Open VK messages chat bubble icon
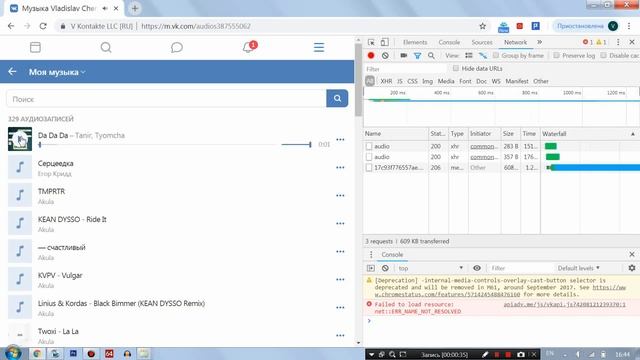The height and width of the screenshot is (360, 640). (176, 47)
